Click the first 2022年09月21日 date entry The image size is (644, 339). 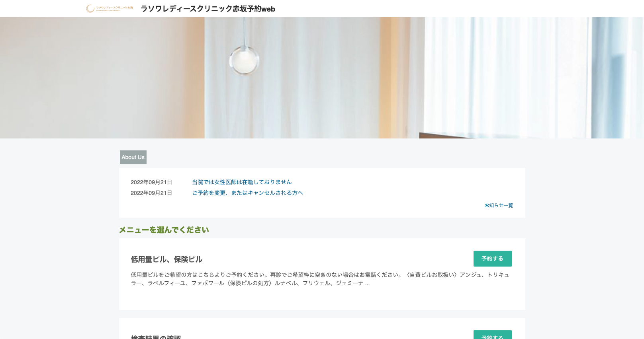coord(151,182)
